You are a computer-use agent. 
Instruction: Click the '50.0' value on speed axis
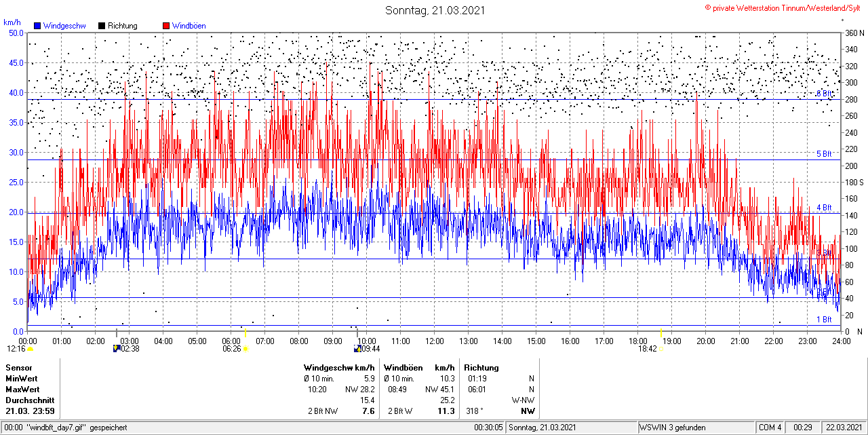point(17,33)
